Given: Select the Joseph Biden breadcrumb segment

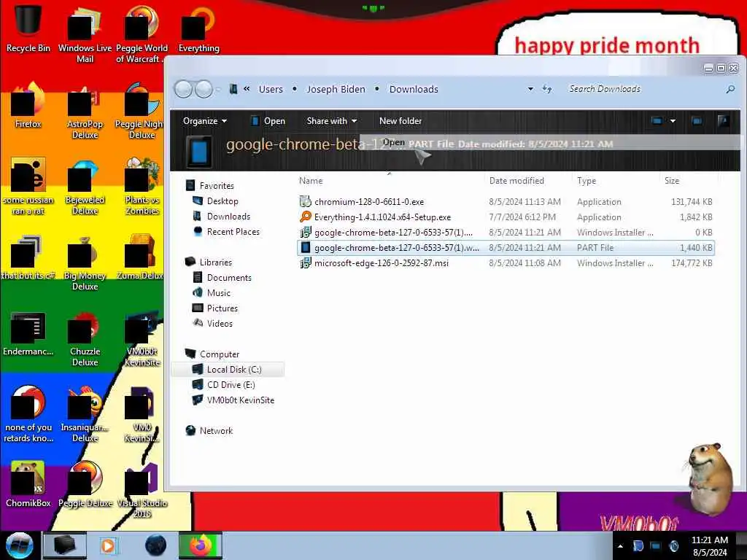Looking at the screenshot, I should click(336, 89).
